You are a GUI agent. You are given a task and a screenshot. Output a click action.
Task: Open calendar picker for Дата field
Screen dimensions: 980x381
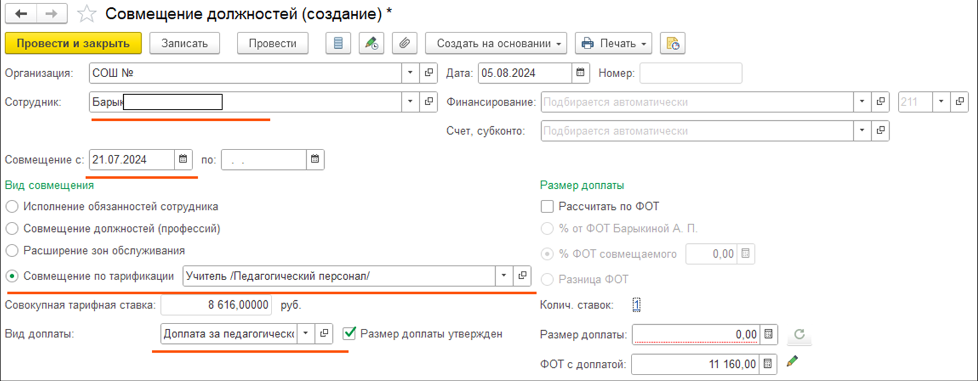pos(580,73)
